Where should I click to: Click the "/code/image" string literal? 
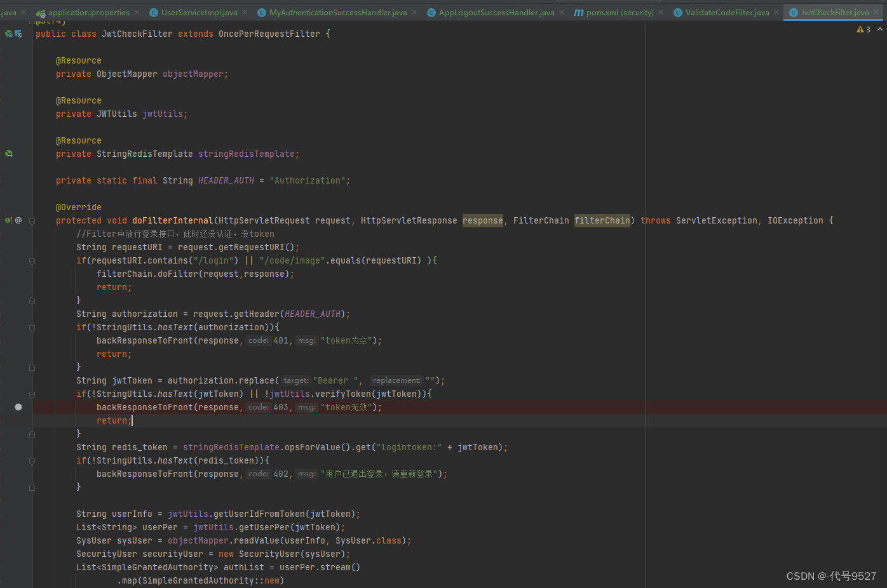pos(292,260)
